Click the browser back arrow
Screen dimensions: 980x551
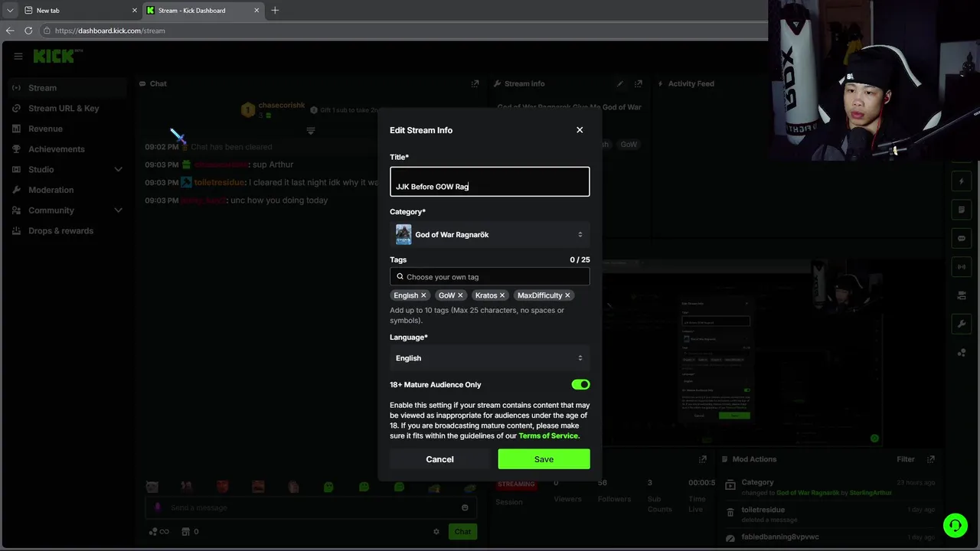click(10, 31)
